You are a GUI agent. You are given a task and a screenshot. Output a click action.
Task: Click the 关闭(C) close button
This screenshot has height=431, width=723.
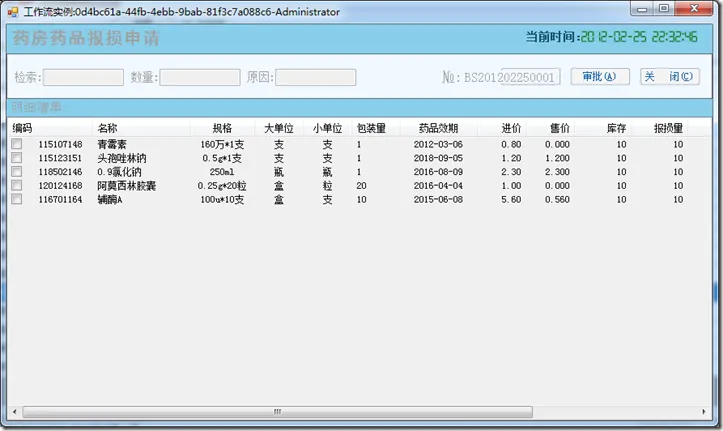click(x=670, y=77)
